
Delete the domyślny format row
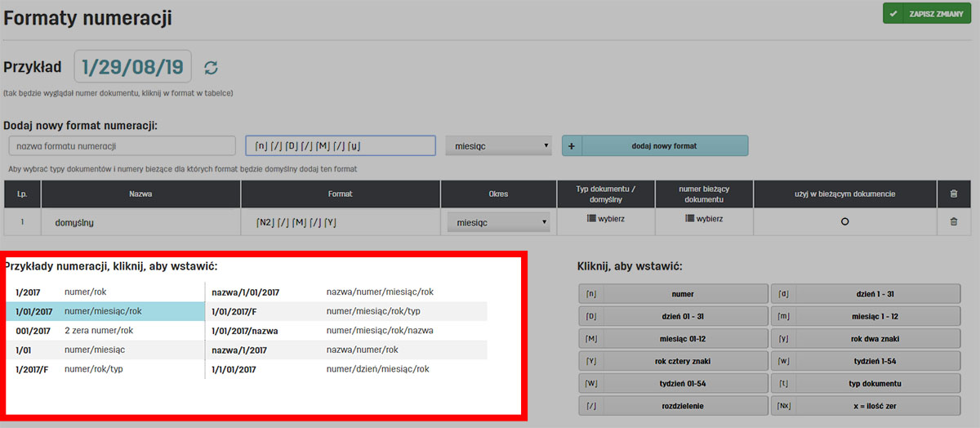[952, 221]
